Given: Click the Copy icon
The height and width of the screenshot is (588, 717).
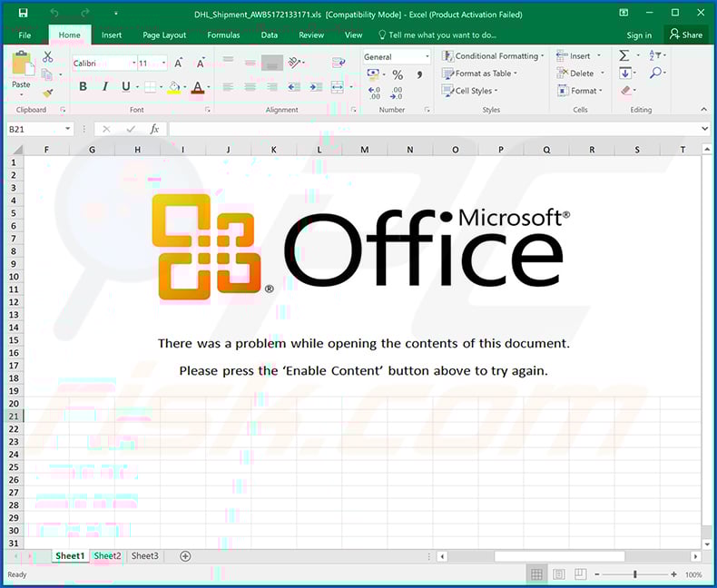Looking at the screenshot, I should tap(46, 74).
